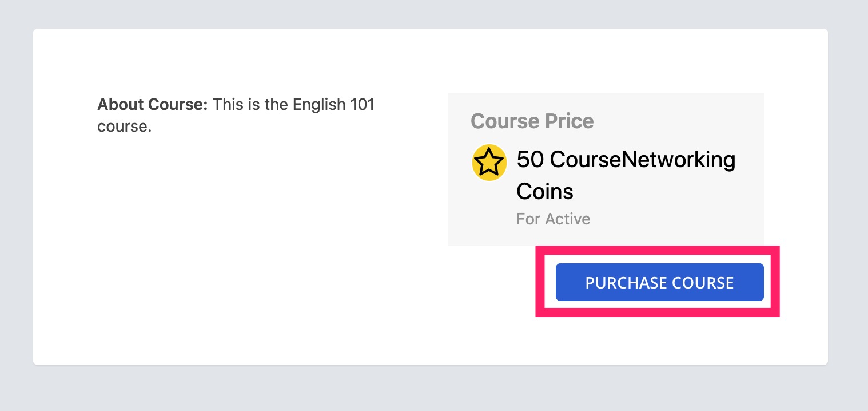Click the number 50 in price
This screenshot has height=411, width=868.
(529, 160)
